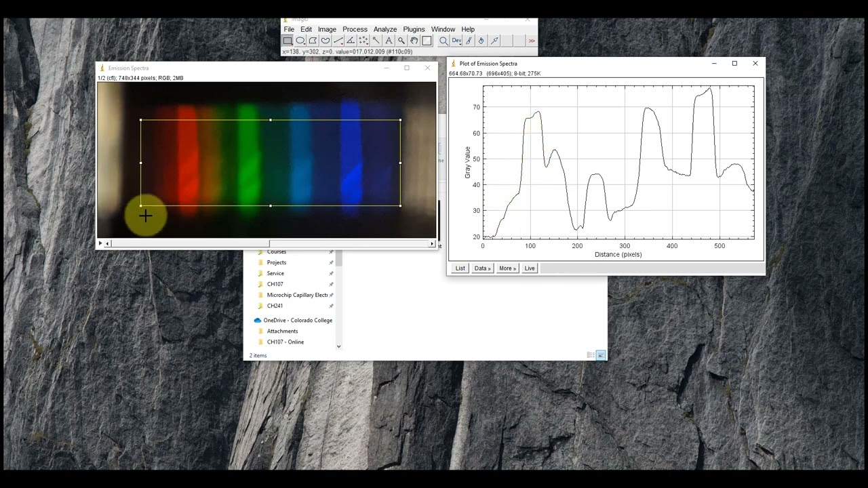Open the CH107 - Online folder
868x488 pixels.
coord(285,342)
